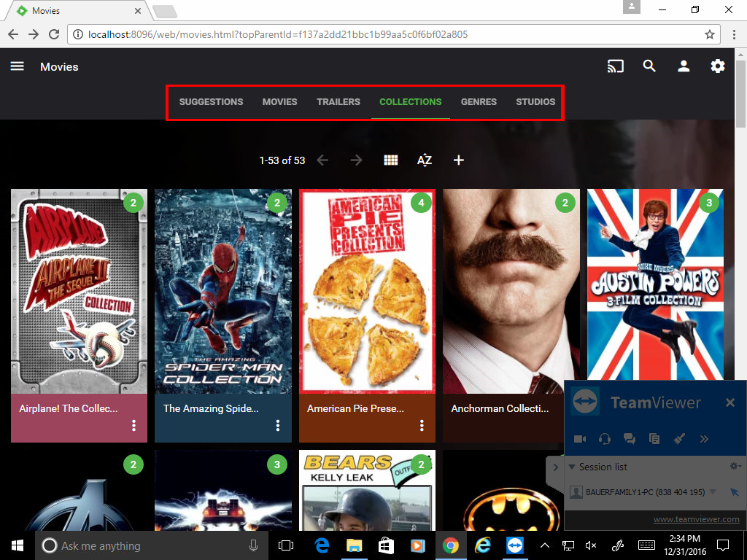Image resolution: width=747 pixels, height=560 pixels.
Task: Open more options for American Pie Presents card
Action: click(422, 425)
